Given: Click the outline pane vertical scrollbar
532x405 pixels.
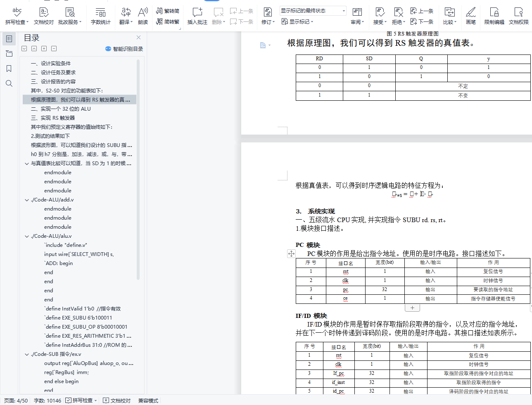Looking at the screenshot, I should 138,169.
